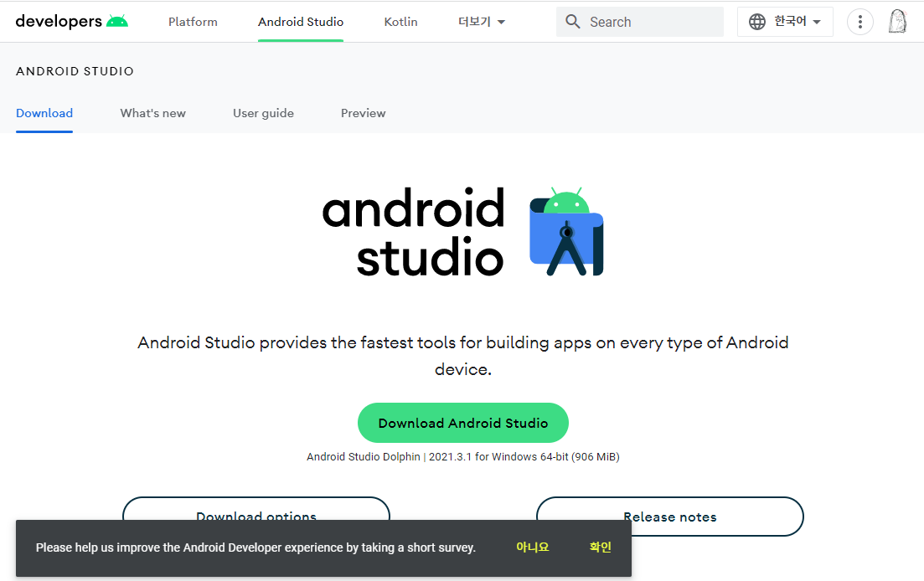This screenshot has height=581, width=924.
Task: Switch to the Preview tab
Action: click(363, 113)
